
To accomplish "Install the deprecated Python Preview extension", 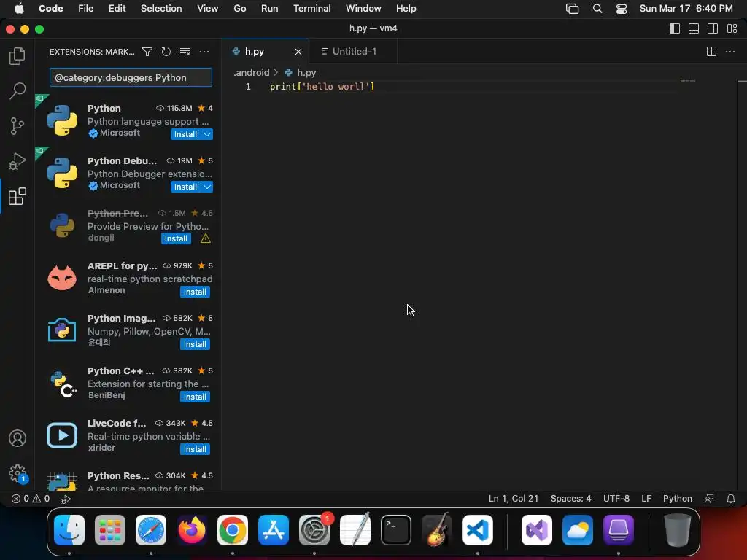I will (x=176, y=238).
